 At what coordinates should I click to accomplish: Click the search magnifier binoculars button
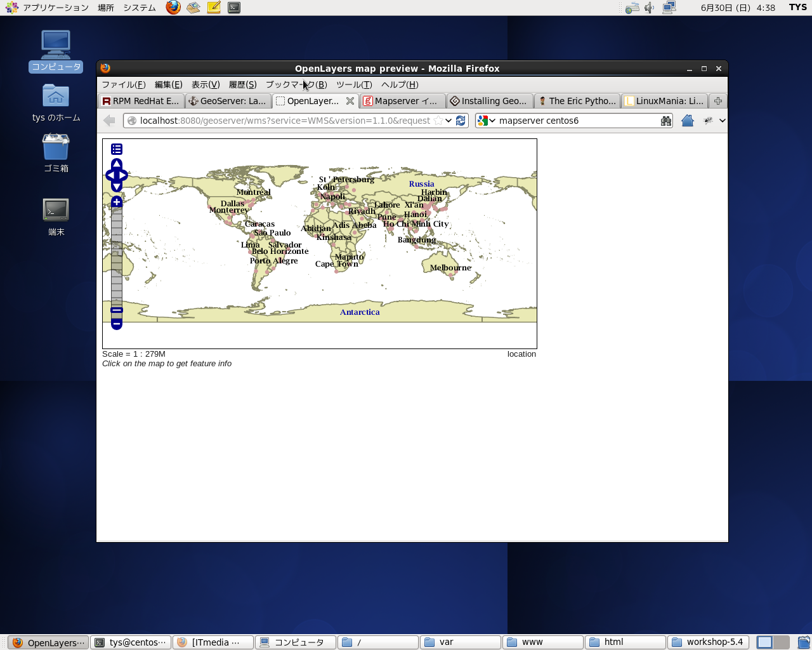point(665,121)
